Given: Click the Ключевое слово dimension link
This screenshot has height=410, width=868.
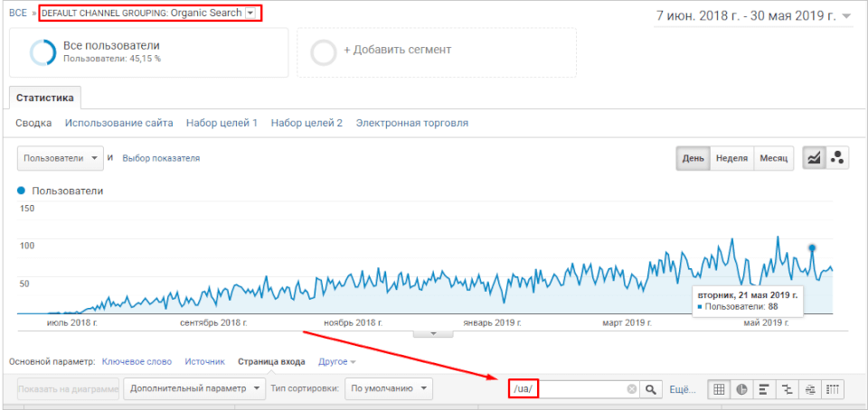Looking at the screenshot, I should click(x=137, y=362).
